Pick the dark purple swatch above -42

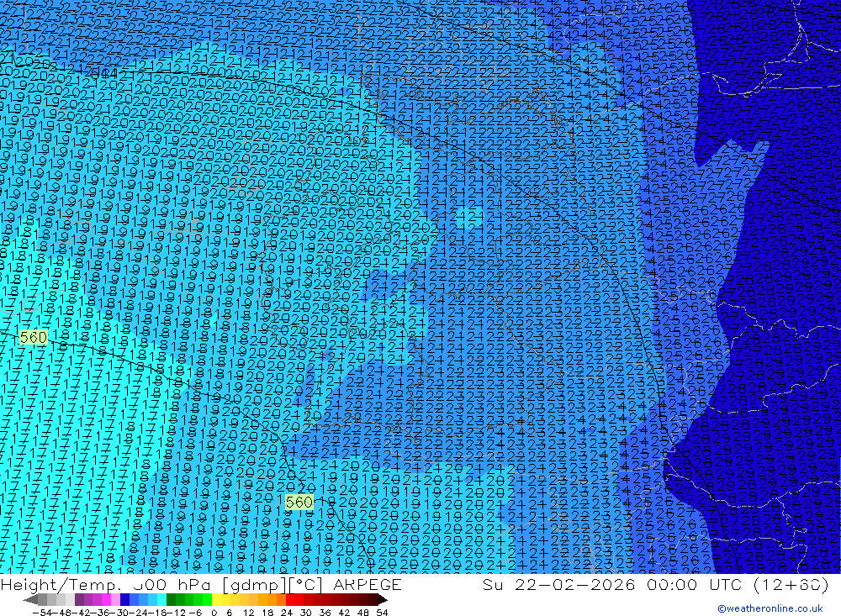pos(79,599)
